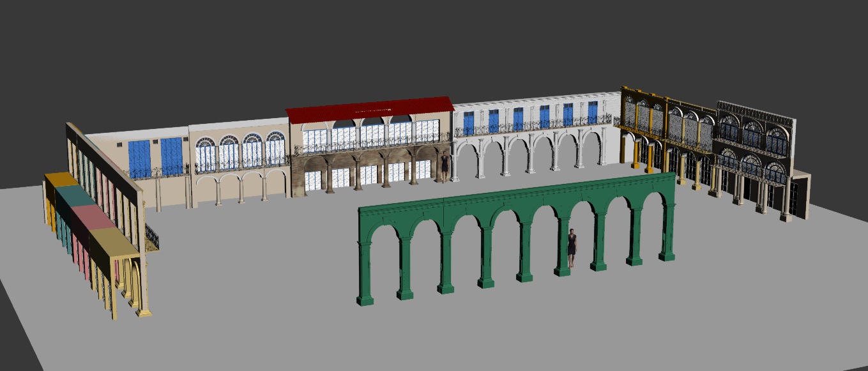
Task: Click the teal roof block on left building
Action: (75, 196)
